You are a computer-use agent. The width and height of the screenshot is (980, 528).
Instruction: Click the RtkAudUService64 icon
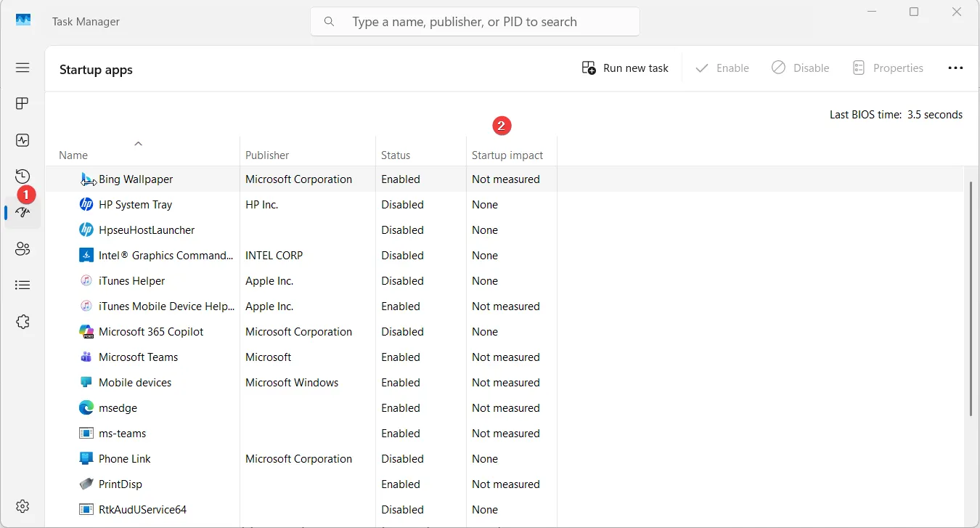click(x=86, y=510)
